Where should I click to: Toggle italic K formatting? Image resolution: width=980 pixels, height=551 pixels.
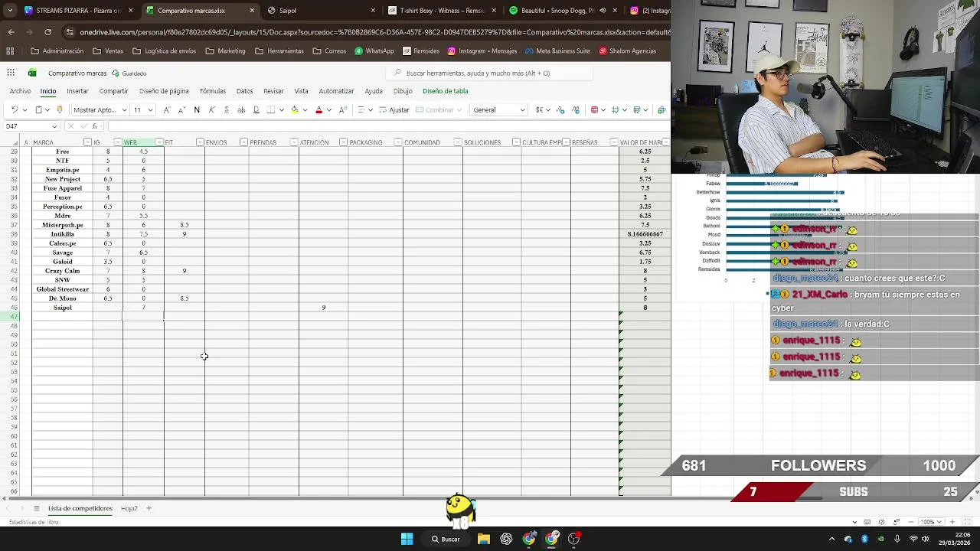pyautogui.click(x=212, y=109)
